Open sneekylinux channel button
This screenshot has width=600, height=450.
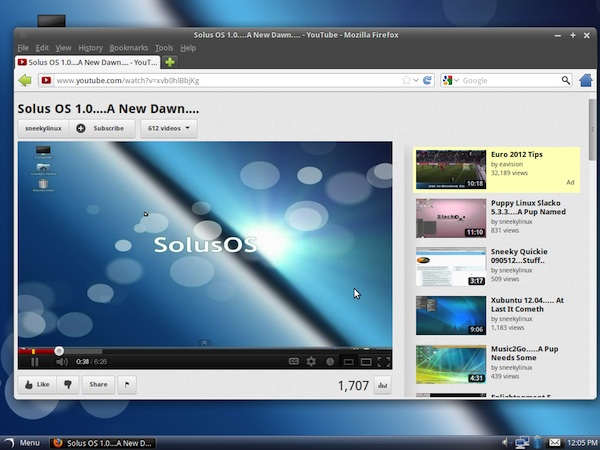tap(43, 129)
